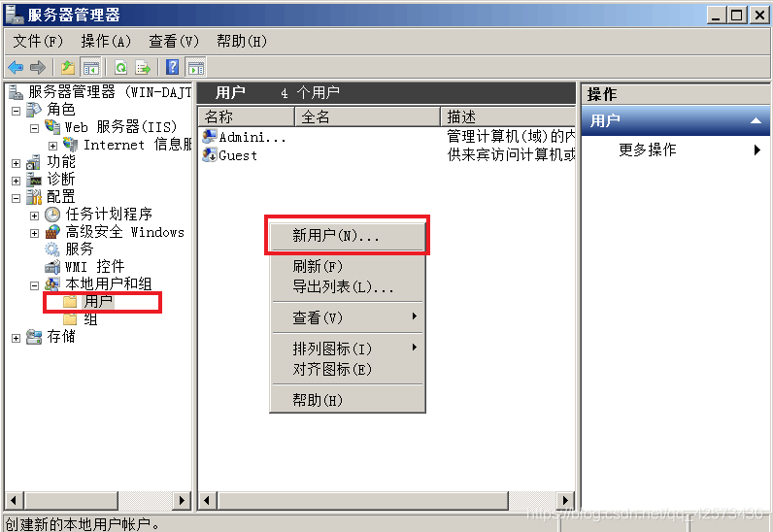
Task: Collapse the 用户 actions section arrow
Action: pyautogui.click(x=756, y=120)
